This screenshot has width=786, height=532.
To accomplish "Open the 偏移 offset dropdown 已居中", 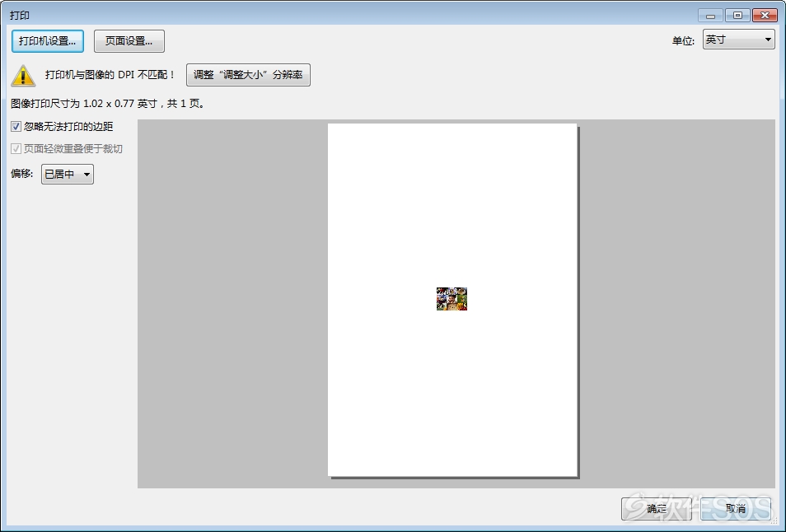I will point(68,175).
